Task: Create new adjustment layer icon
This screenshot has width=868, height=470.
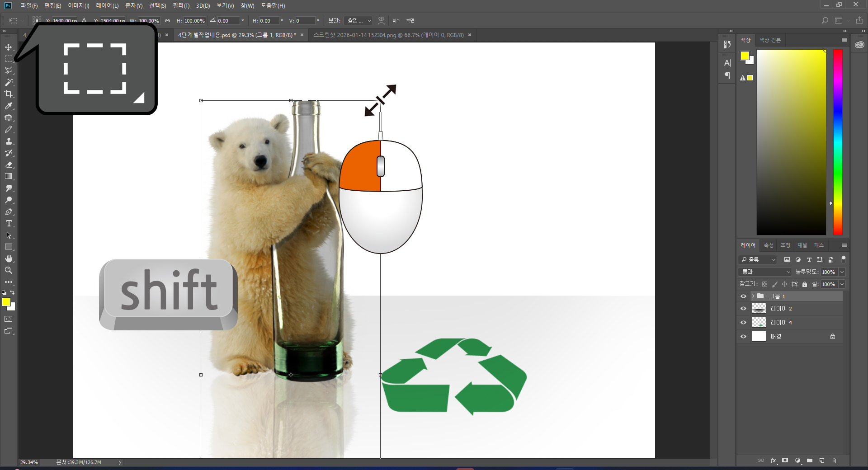Action: (797, 461)
